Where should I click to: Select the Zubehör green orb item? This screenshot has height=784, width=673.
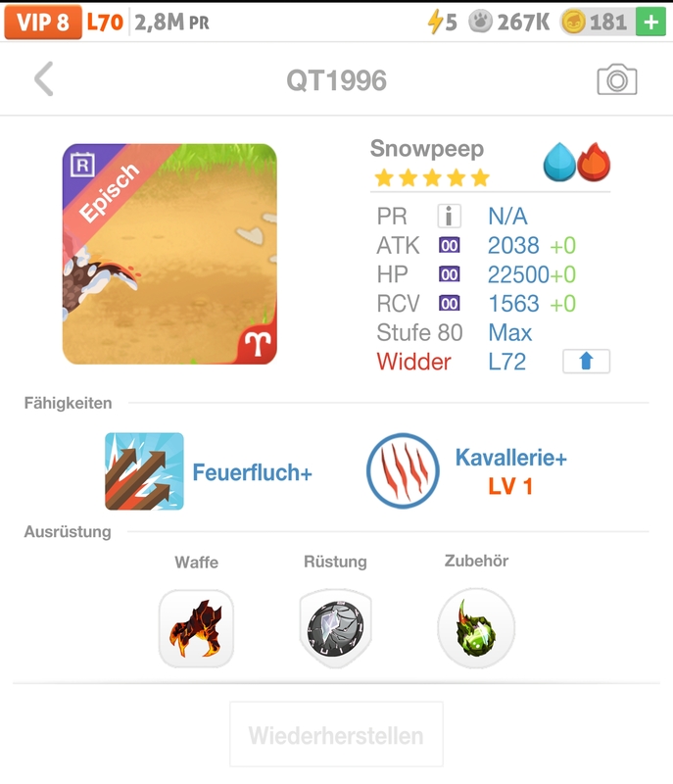[476, 628]
